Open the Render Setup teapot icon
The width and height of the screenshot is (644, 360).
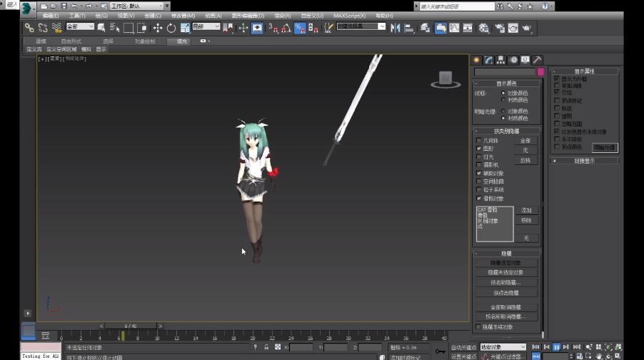point(500,28)
